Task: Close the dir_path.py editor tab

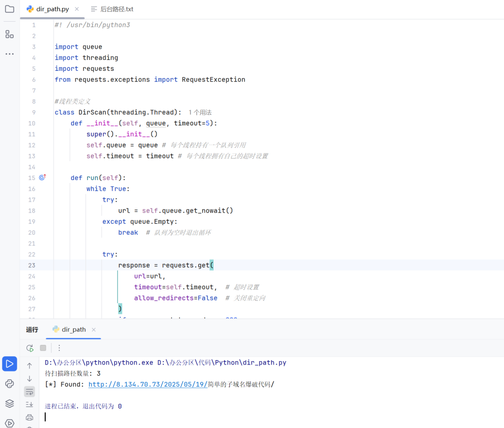Action: click(x=77, y=9)
